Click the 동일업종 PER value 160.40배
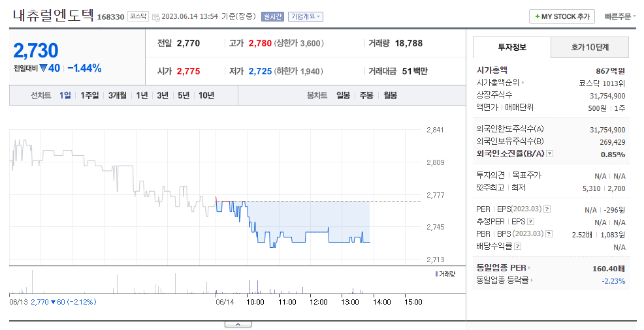The width and height of the screenshot is (644, 330). [x=609, y=269]
